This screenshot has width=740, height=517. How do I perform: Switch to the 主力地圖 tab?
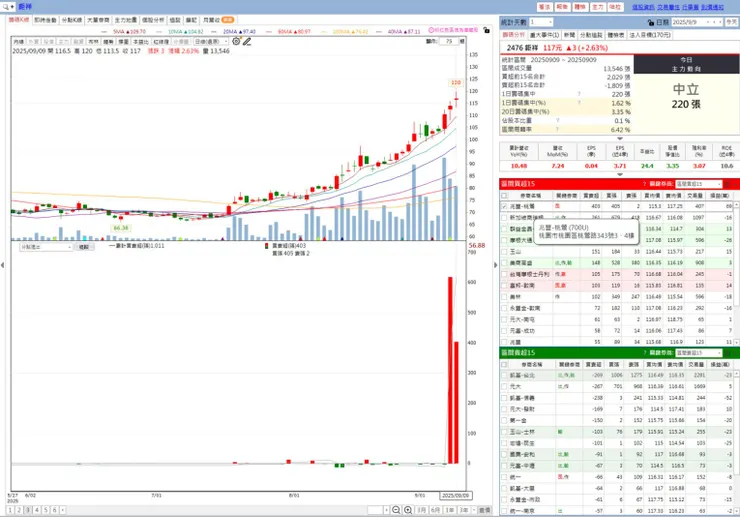tap(126, 20)
